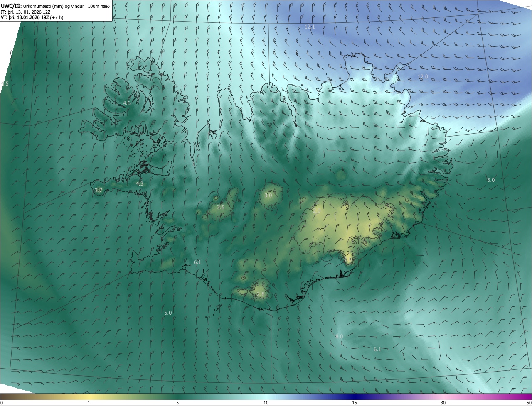Click the 2.8 value label on the map
This screenshot has width=532, height=406.
261,294
